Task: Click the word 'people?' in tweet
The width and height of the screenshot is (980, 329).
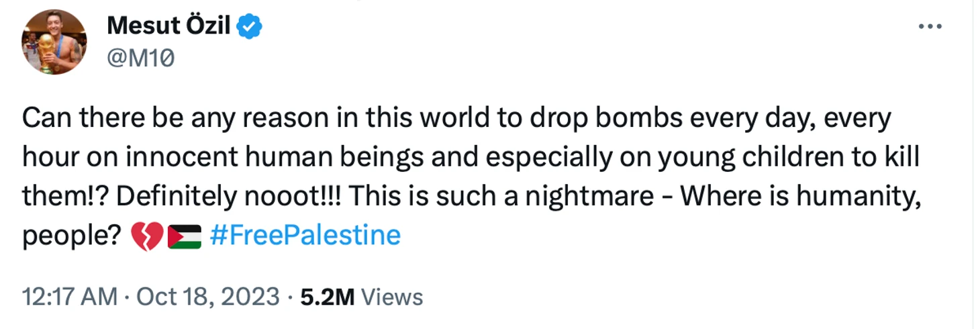Action: pos(71,236)
